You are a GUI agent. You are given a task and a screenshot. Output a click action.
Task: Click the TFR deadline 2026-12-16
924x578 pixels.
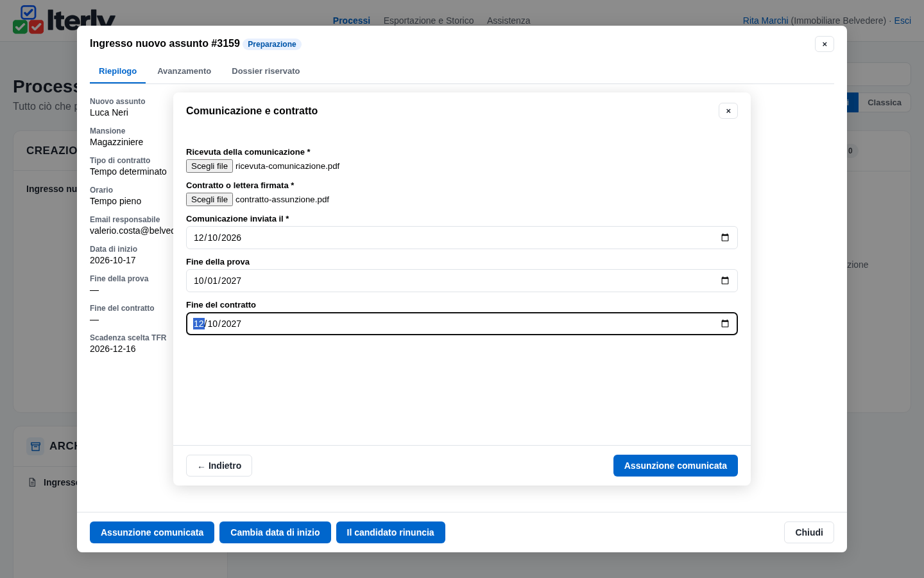pyautogui.click(x=113, y=349)
